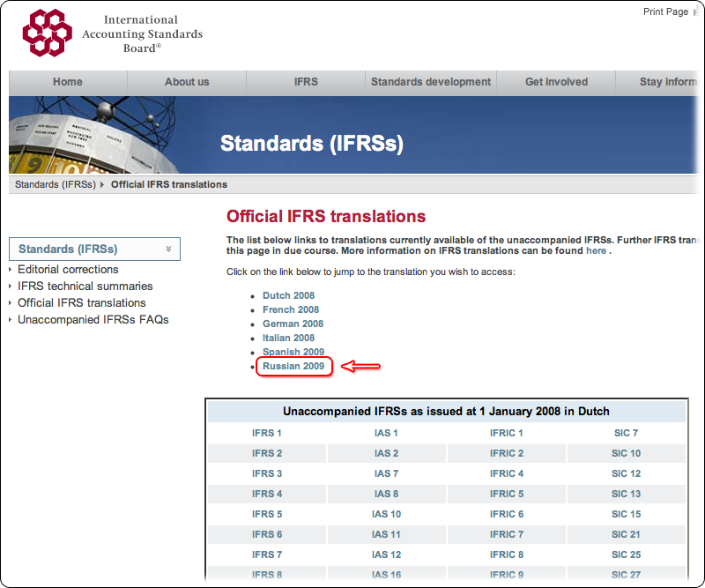Open IAS 7 link
The width and height of the screenshot is (705, 588).
coord(386,473)
